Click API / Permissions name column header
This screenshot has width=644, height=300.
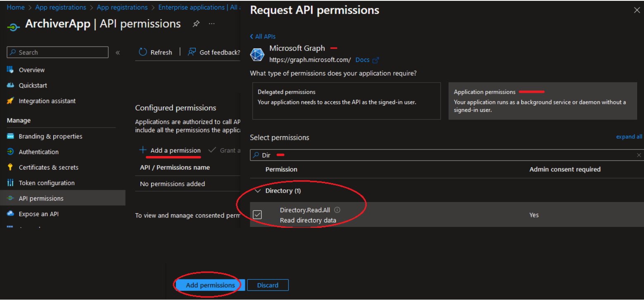tap(175, 167)
